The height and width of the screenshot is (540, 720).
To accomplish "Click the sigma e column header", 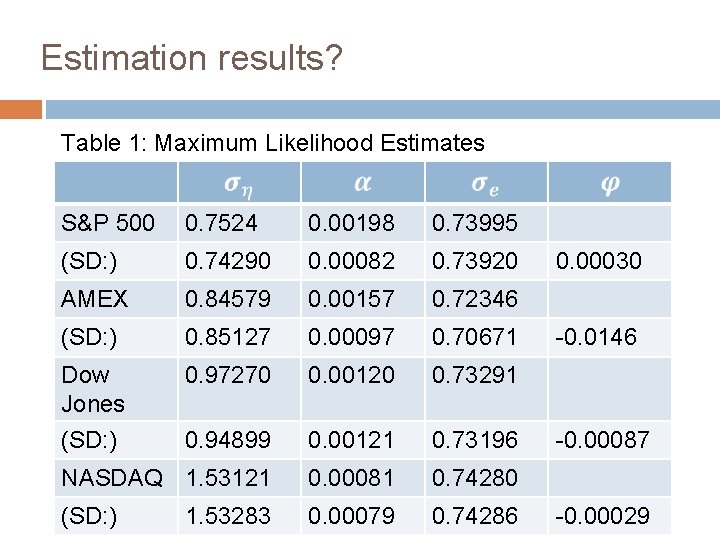I will (486, 182).
